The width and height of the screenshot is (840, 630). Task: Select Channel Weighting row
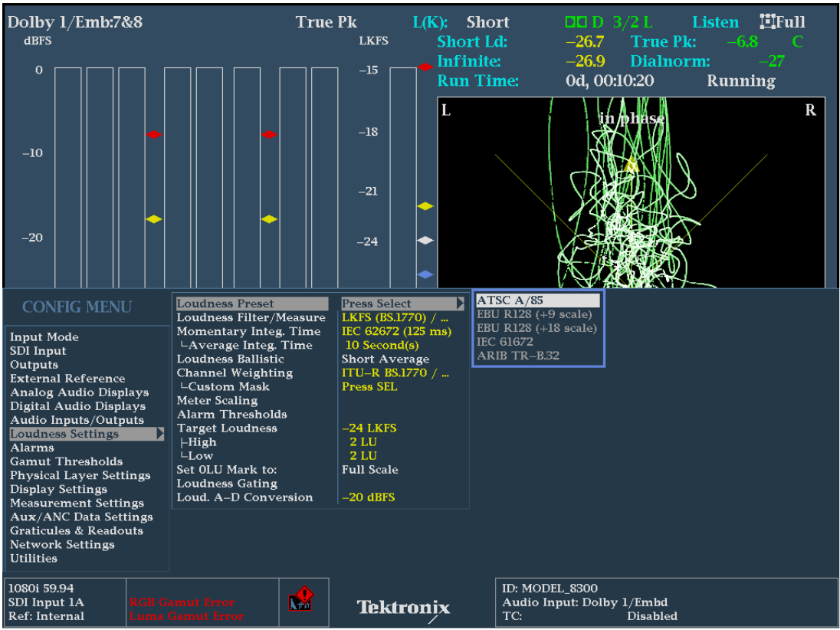coord(235,372)
